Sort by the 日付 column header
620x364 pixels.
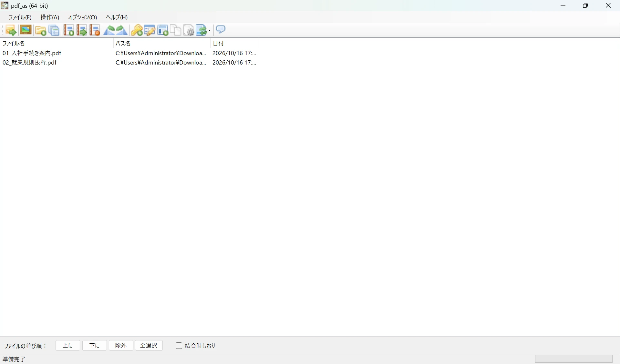coord(234,43)
